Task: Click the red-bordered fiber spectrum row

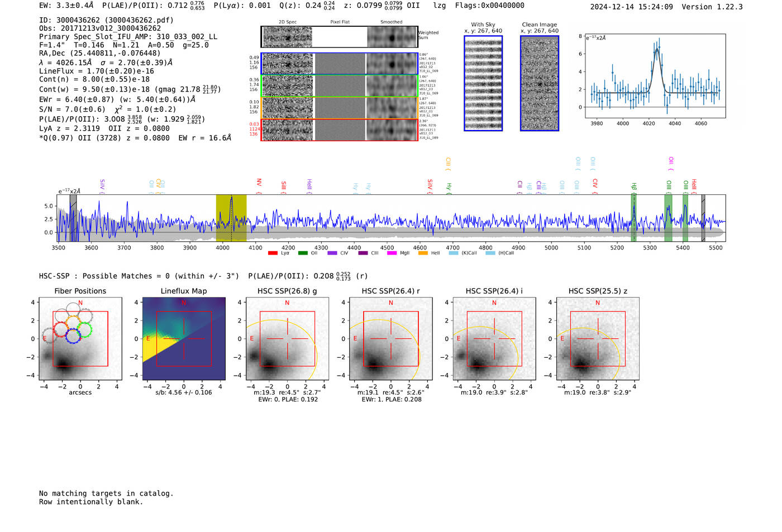Action: point(340,130)
